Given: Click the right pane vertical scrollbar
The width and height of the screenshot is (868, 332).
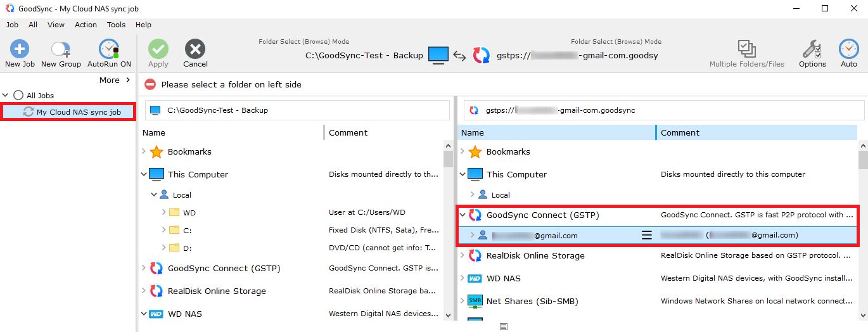Looking at the screenshot, I should point(862,228).
